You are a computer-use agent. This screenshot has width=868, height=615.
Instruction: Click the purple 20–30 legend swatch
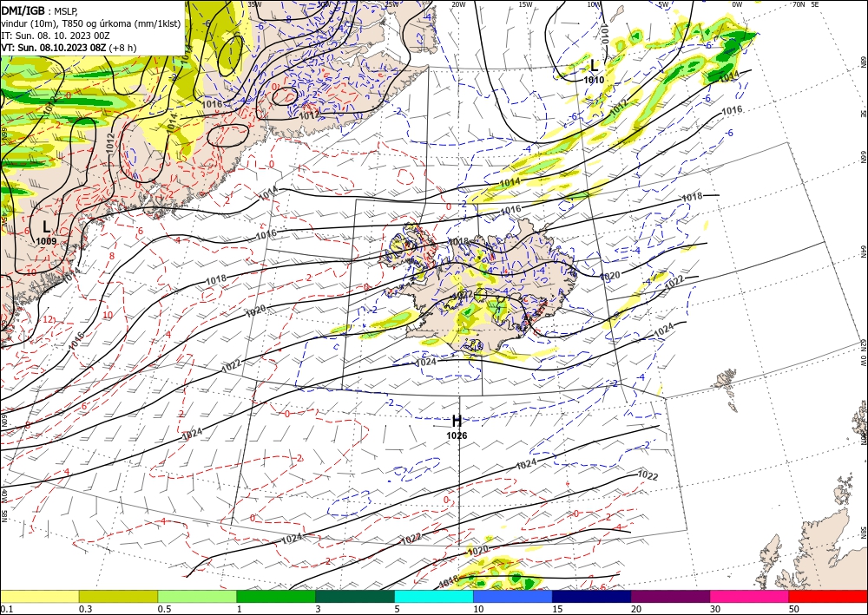(x=670, y=596)
